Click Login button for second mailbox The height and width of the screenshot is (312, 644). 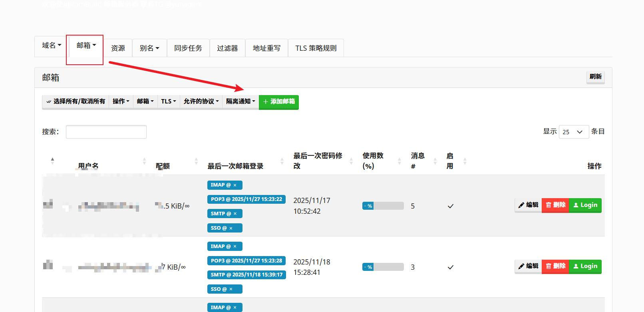point(585,266)
